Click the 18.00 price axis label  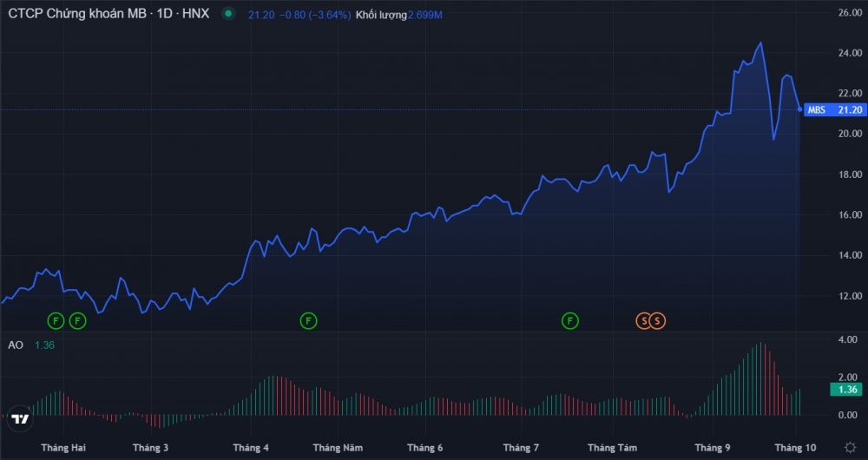click(851, 174)
